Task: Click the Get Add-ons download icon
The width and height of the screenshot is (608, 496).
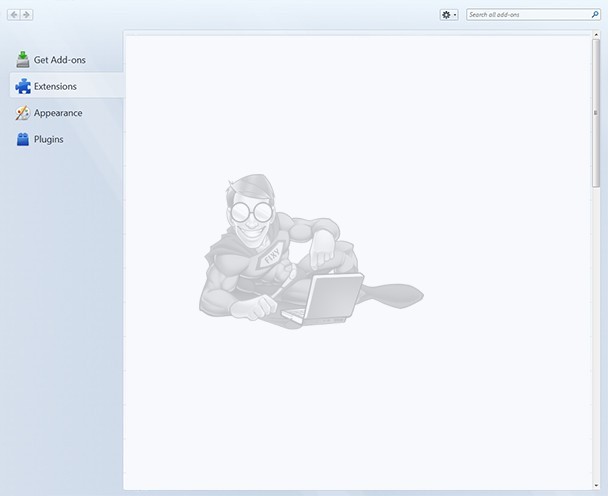Action: 23,59
